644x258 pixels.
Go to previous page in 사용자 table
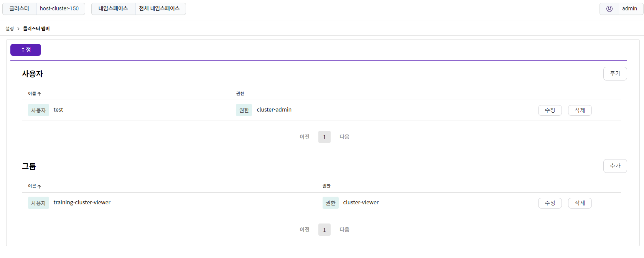coord(305,137)
